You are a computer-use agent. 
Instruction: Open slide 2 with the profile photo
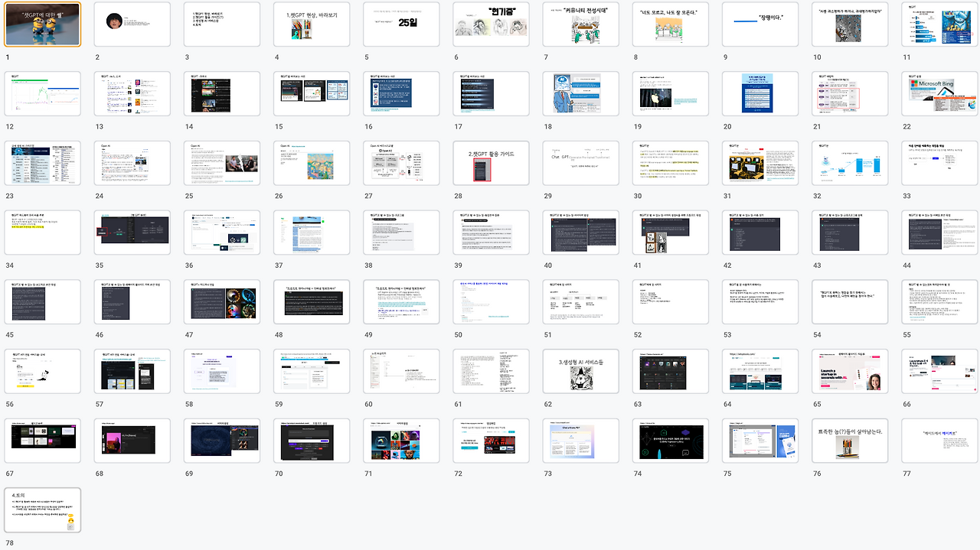(x=132, y=24)
